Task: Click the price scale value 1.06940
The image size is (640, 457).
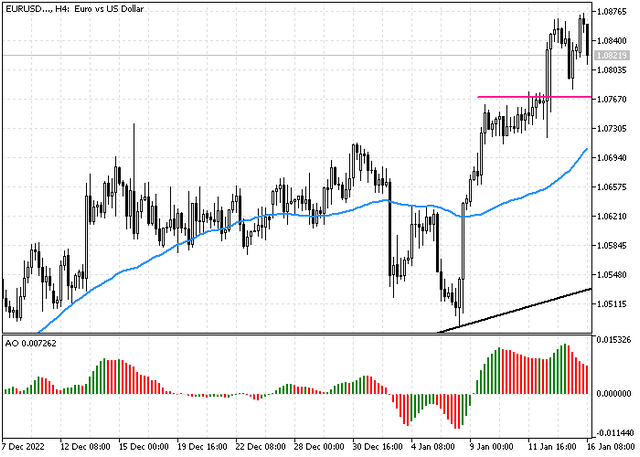Action: (612, 158)
